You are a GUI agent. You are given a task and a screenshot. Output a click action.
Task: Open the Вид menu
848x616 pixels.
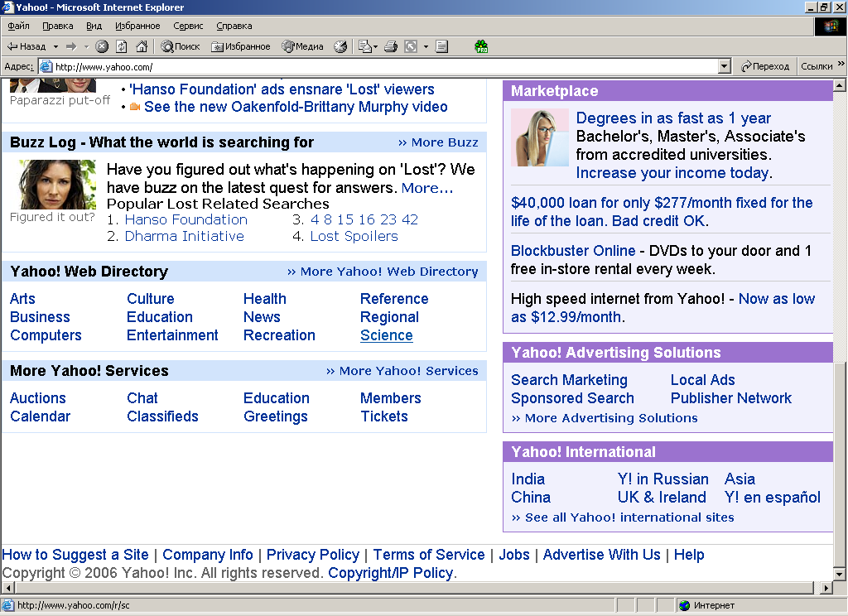pos(94,26)
